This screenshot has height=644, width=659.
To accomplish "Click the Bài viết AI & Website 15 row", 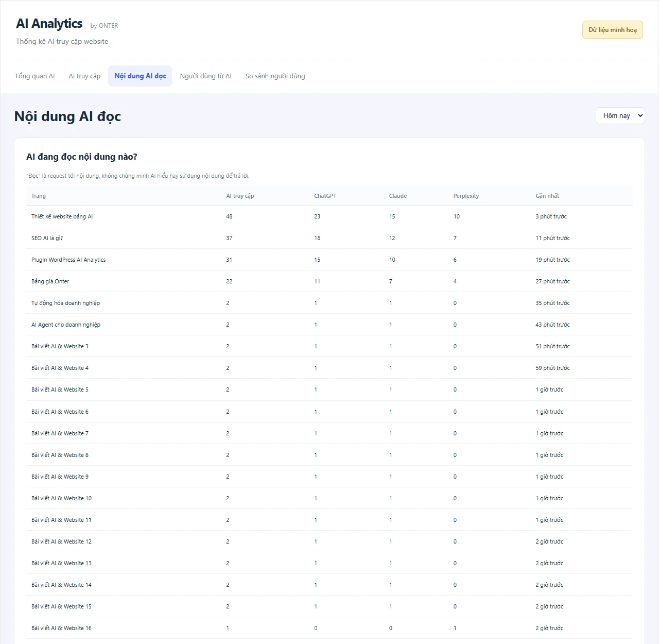I will 329,606.
